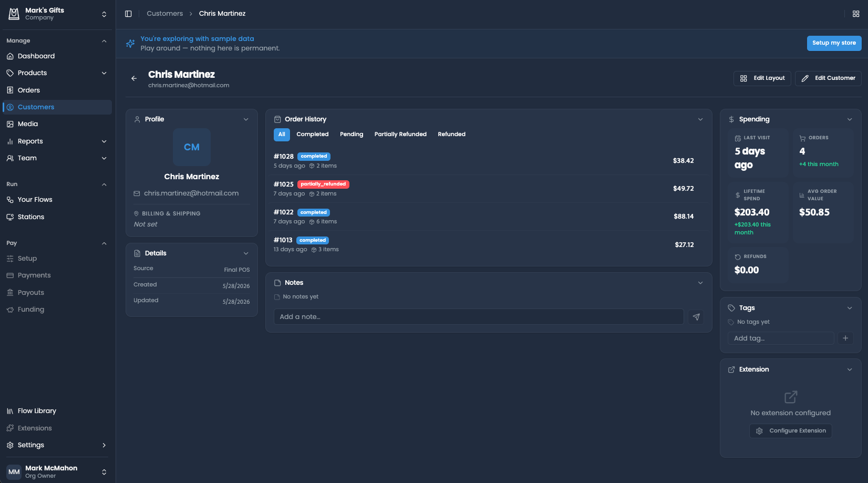This screenshot has width=868, height=483.
Task: Collapse the Profile card
Action: tap(246, 119)
